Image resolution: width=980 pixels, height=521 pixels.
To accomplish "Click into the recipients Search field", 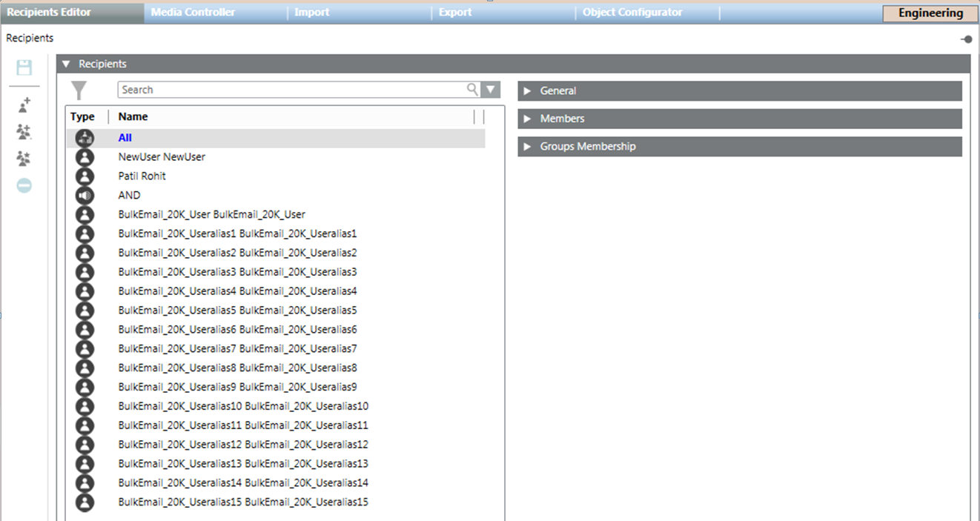I will point(293,90).
